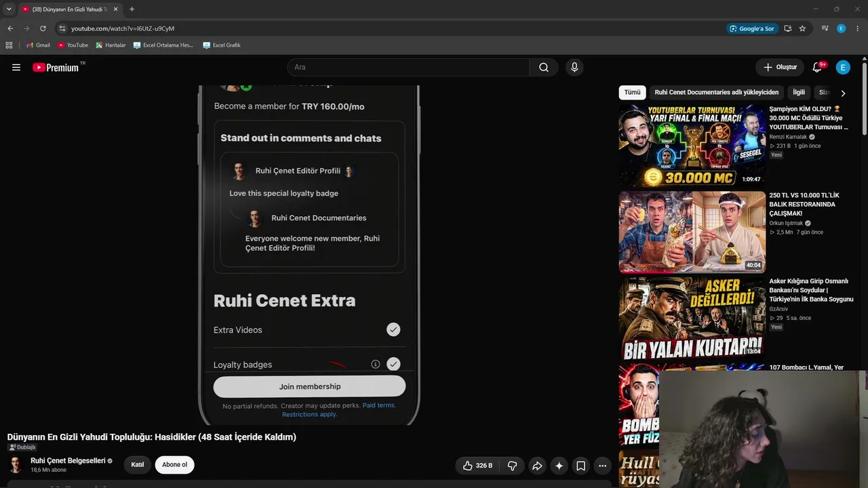Open Ruhi Çenet Belgeselleri channel name
The image size is (868, 488).
tap(68, 461)
